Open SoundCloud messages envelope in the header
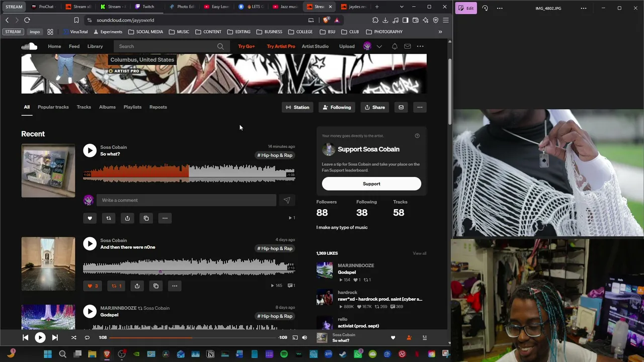644x362 pixels. [x=408, y=46]
